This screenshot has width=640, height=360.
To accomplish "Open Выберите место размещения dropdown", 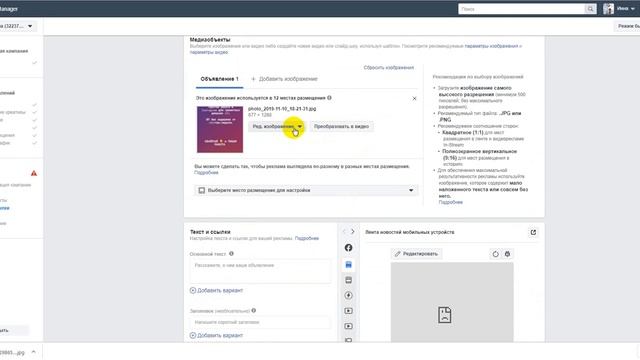I will pos(306,190).
